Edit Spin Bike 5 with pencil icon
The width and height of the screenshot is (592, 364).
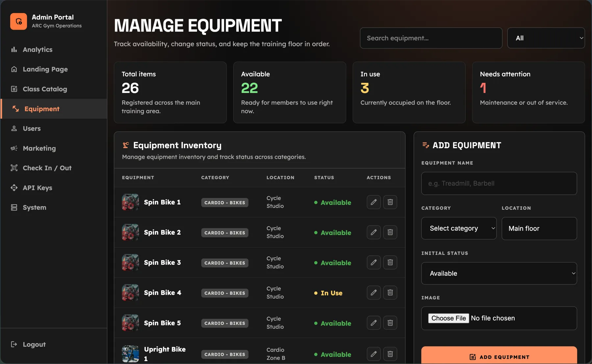click(374, 323)
